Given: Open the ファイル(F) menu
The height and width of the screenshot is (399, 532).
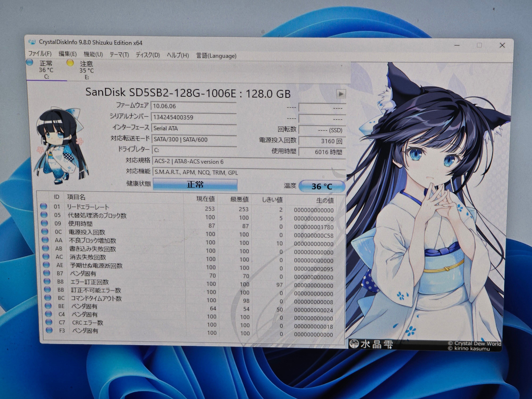Looking at the screenshot, I should [x=40, y=53].
